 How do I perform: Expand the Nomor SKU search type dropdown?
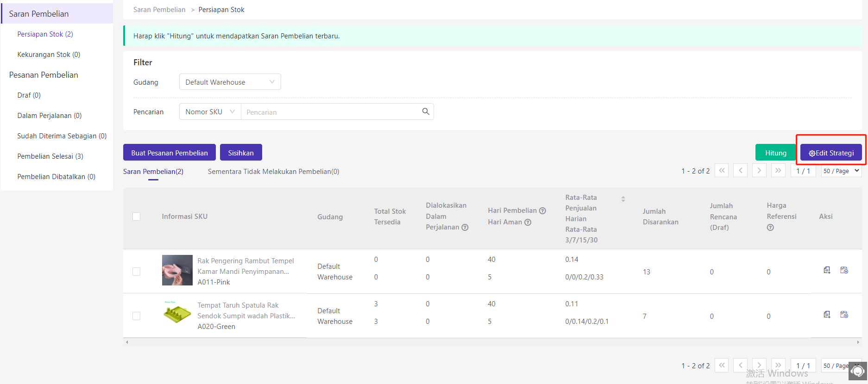pos(210,111)
